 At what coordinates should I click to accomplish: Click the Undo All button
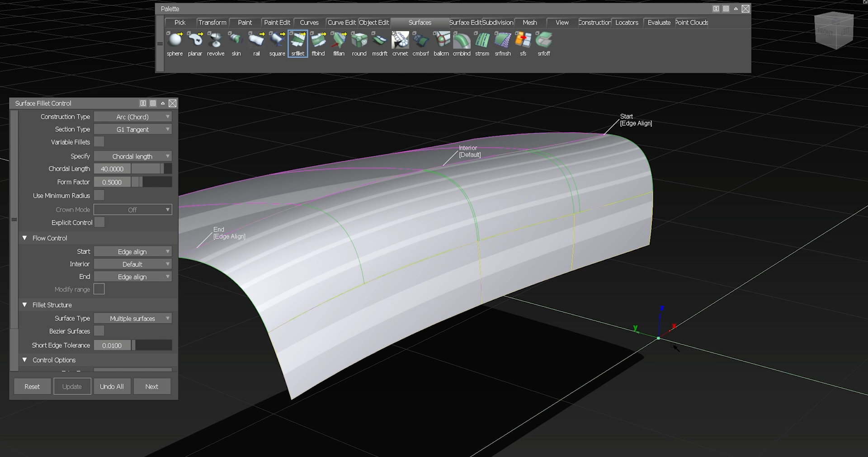[x=112, y=386]
